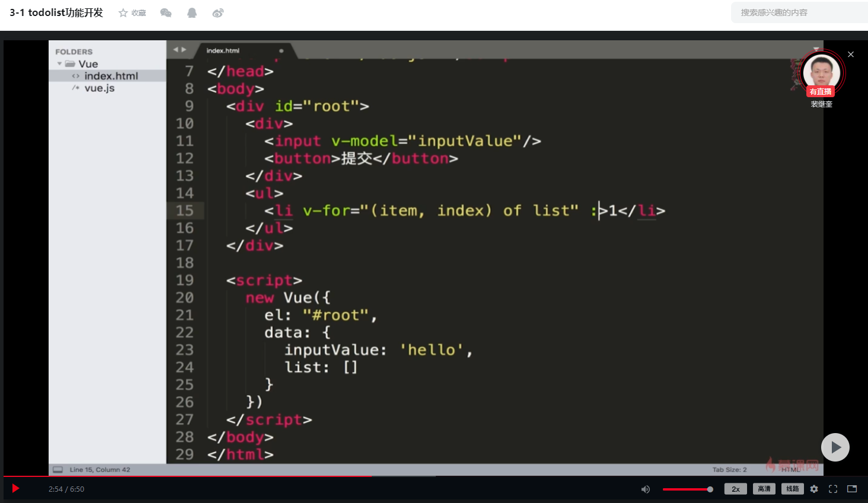Click the 'new Vue({' code line
This screenshot has width=868, height=503.
pyautogui.click(x=288, y=297)
